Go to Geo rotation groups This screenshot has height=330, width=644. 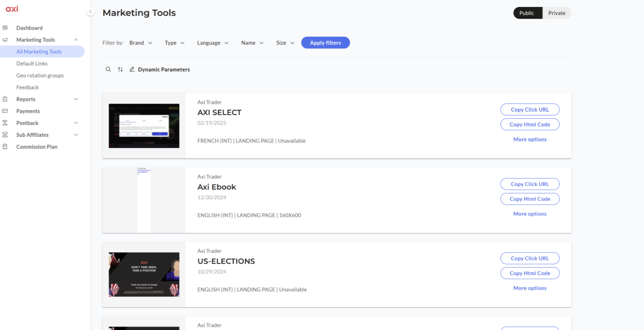coord(40,75)
